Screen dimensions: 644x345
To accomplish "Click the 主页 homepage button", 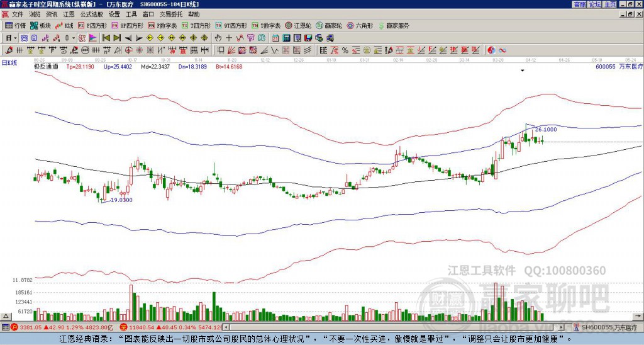I will pos(610,4).
